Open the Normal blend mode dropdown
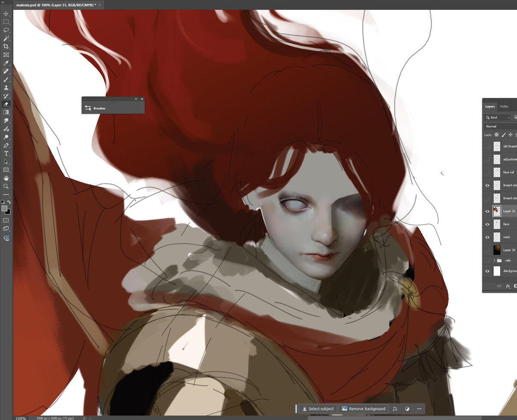 click(x=500, y=126)
